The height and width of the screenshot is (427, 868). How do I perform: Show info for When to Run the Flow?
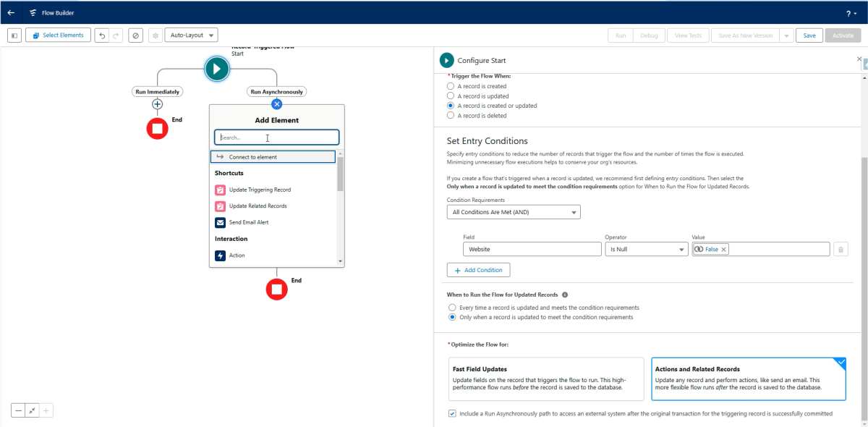(565, 295)
